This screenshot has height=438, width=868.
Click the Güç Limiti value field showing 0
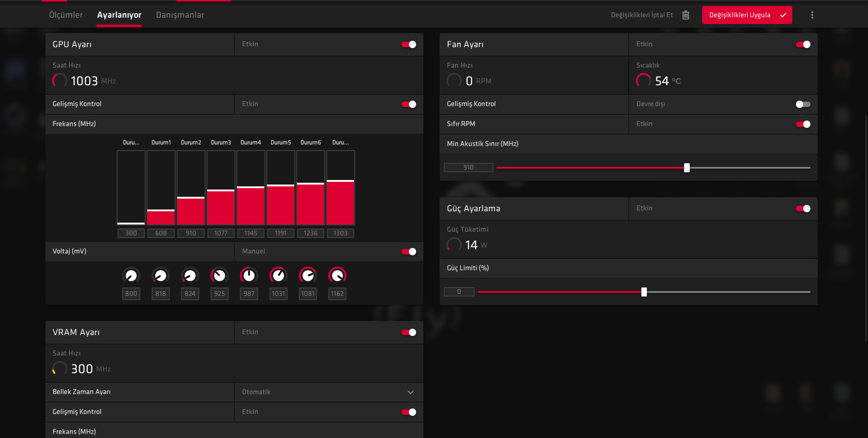(459, 292)
